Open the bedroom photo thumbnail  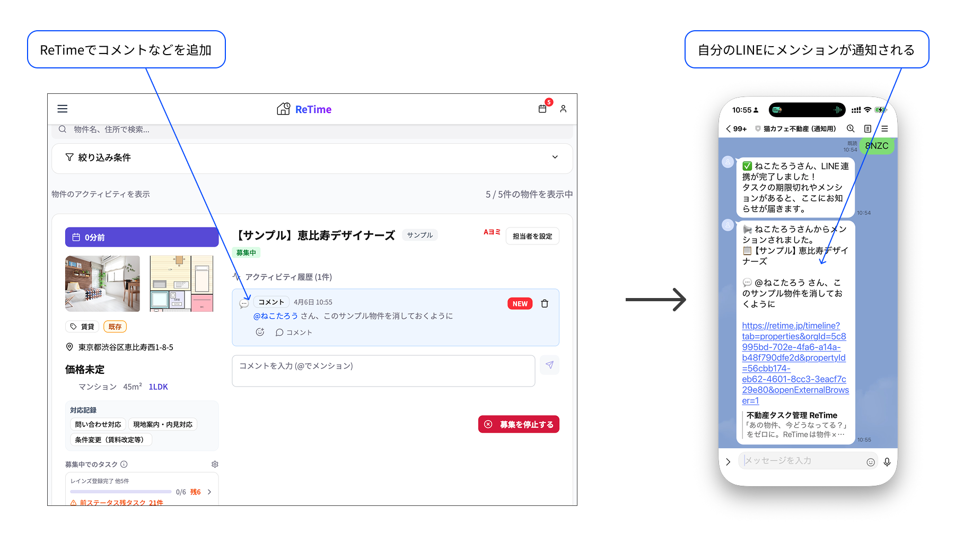[x=102, y=283]
